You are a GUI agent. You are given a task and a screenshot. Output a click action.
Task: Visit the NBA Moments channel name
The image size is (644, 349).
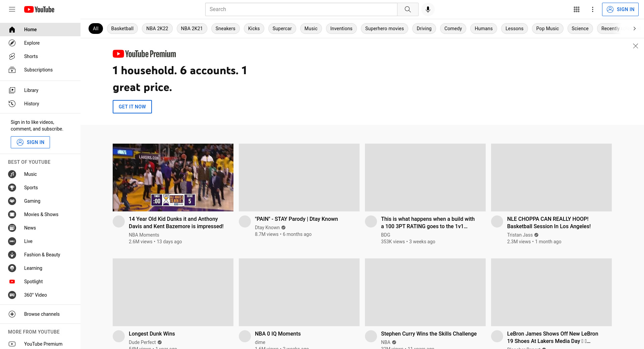[144, 235]
